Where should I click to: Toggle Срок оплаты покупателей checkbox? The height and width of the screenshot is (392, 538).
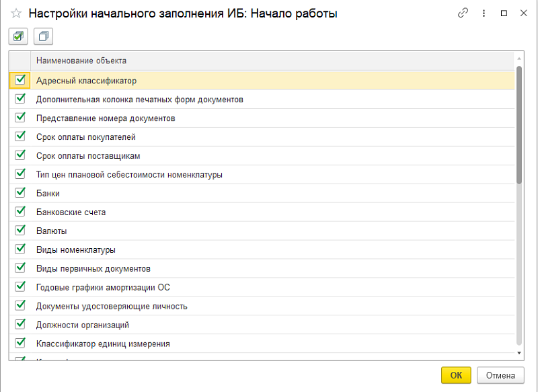click(x=20, y=136)
